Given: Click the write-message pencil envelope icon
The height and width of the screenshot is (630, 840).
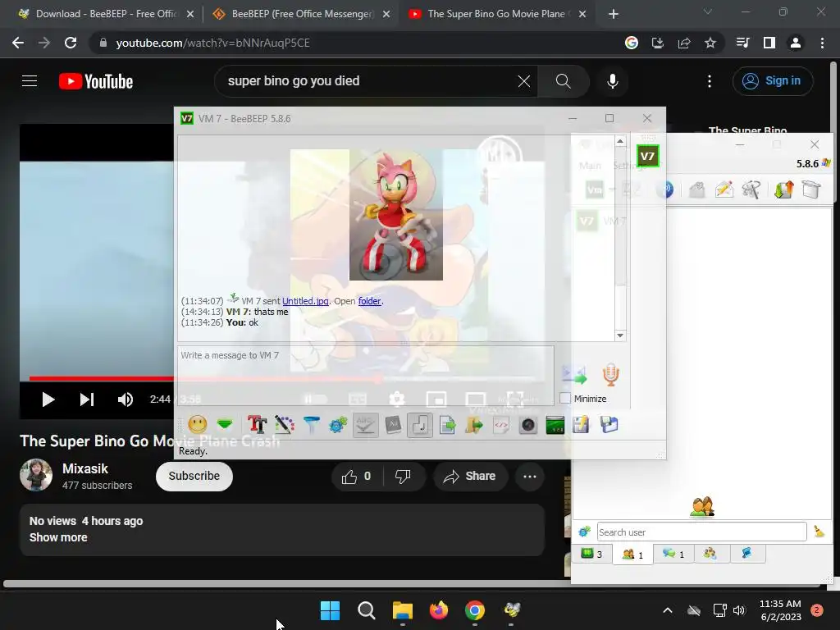Looking at the screenshot, I should [x=724, y=189].
